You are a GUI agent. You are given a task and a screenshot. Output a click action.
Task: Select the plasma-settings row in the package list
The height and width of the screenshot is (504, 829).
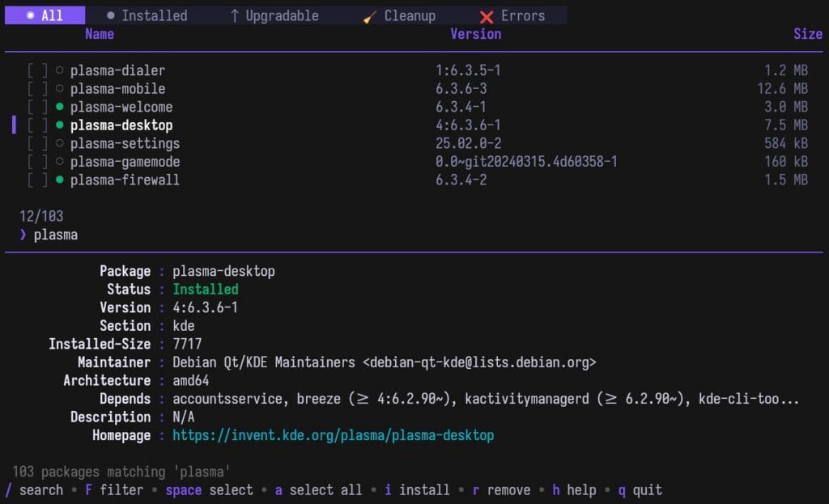(x=126, y=143)
